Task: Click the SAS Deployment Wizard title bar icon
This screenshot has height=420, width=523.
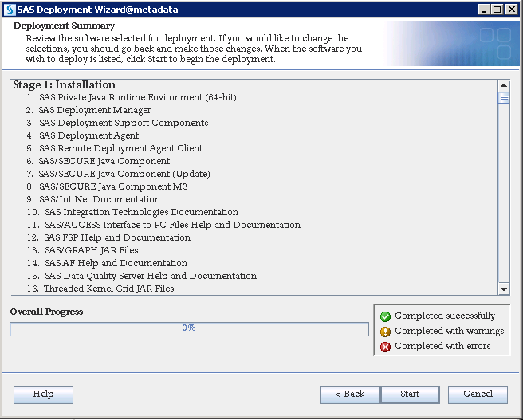Action: pos(10,10)
